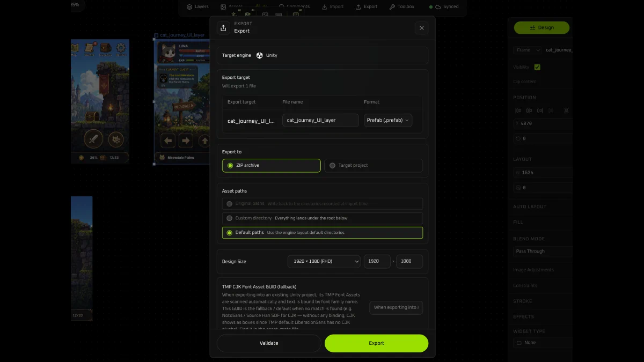Expand the Stroke section
The image size is (644, 362).
523,301
